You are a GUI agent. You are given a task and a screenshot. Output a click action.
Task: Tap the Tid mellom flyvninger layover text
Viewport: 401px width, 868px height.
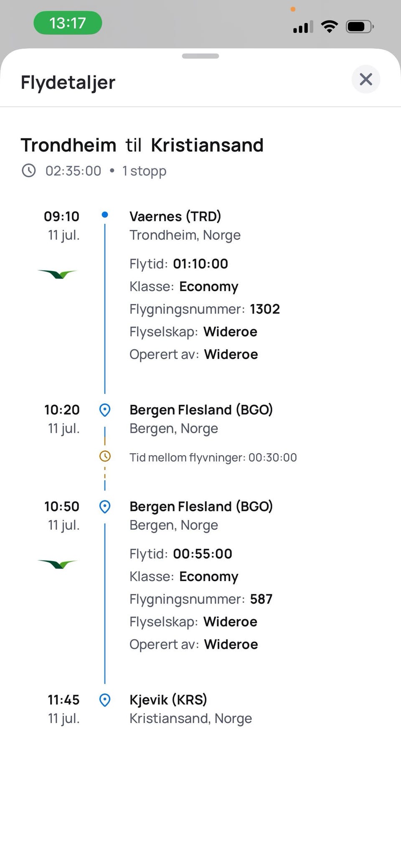tap(213, 457)
